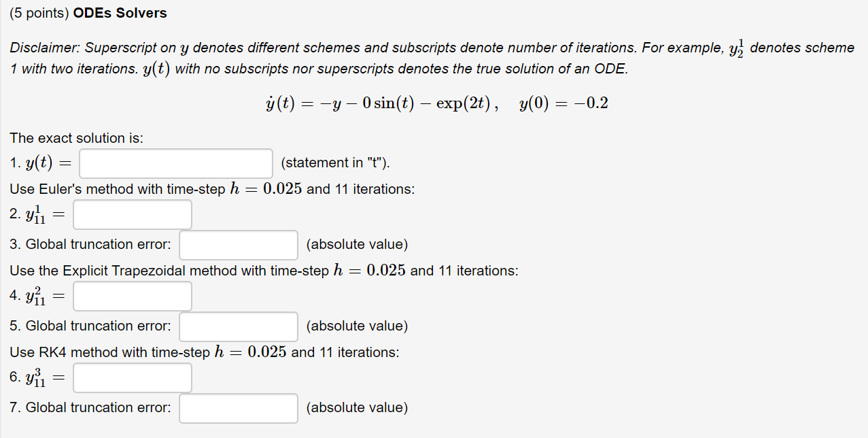Click the RK4 global truncation error field

click(238, 408)
